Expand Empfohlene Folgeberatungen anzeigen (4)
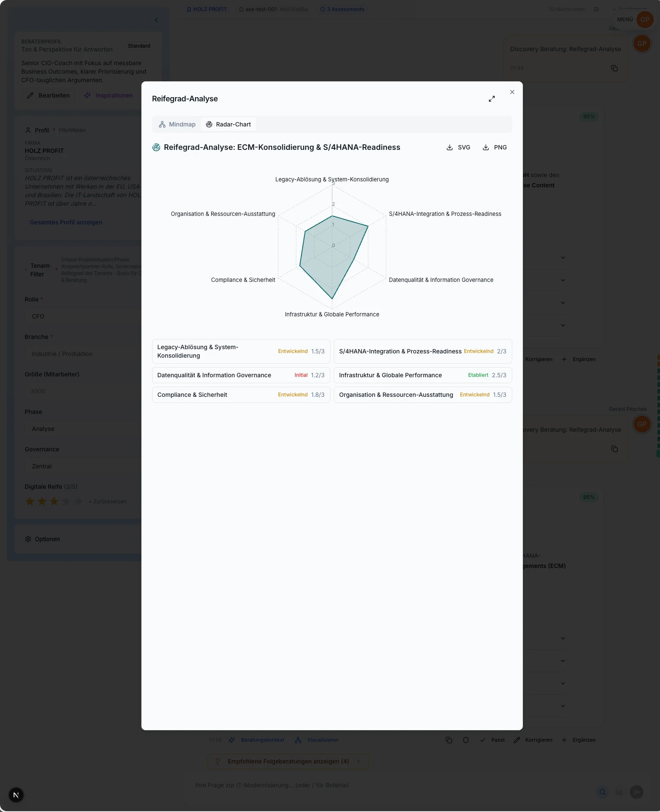 pyautogui.click(x=288, y=761)
